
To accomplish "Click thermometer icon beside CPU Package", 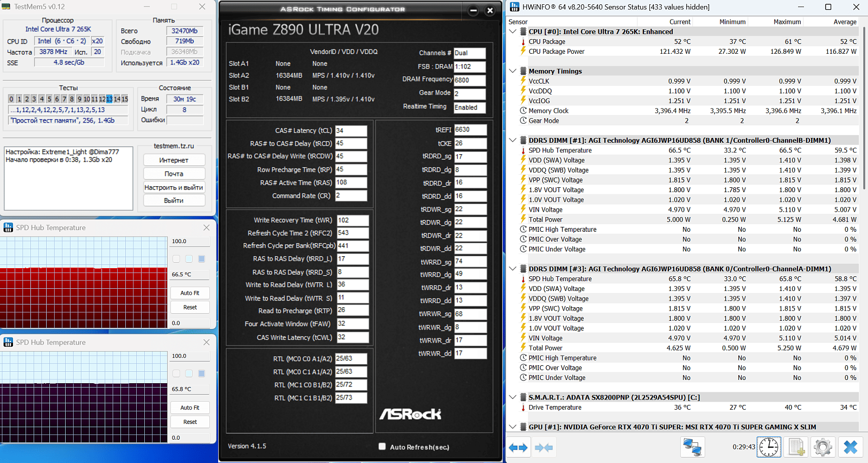I will (523, 42).
